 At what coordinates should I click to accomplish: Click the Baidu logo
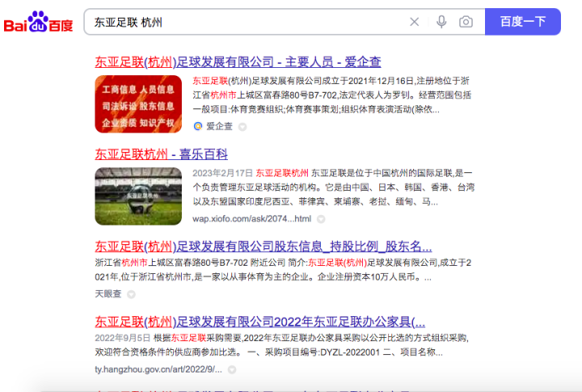point(38,23)
